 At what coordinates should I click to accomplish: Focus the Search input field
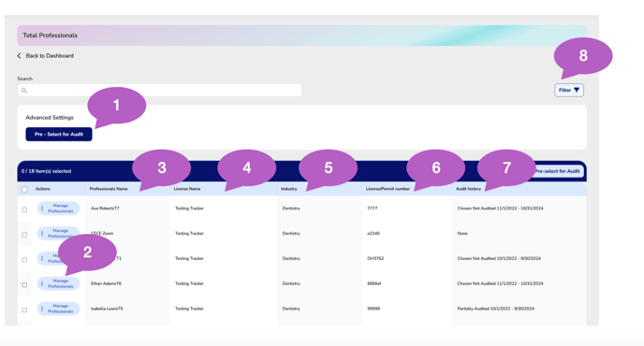[159, 91]
